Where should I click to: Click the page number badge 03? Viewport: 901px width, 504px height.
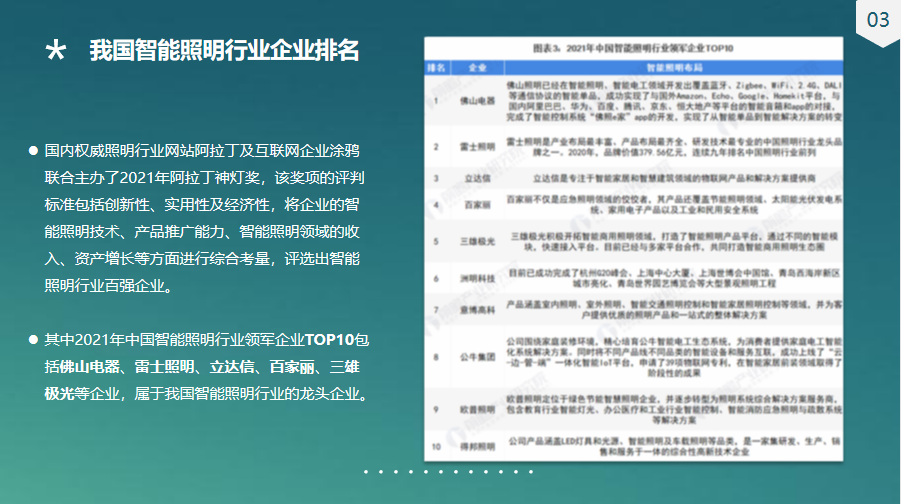(x=877, y=20)
